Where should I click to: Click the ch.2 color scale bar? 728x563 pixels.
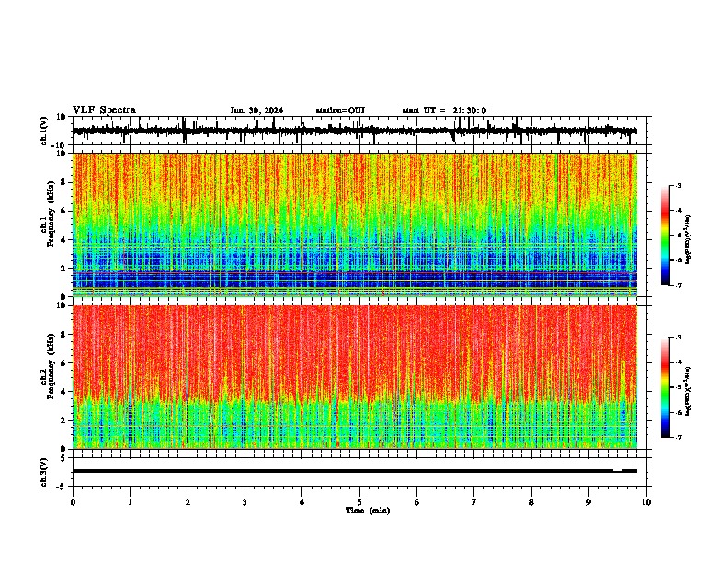click(x=665, y=387)
